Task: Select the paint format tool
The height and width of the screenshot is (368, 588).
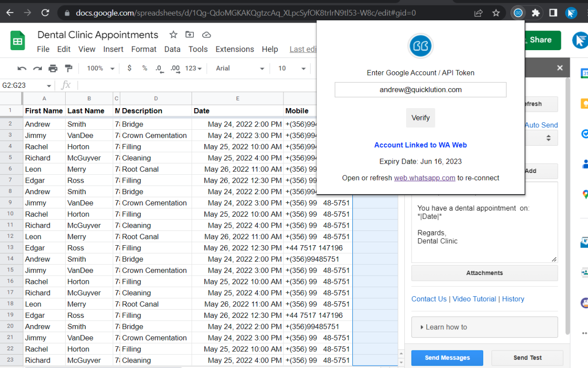Action: pyautogui.click(x=68, y=69)
